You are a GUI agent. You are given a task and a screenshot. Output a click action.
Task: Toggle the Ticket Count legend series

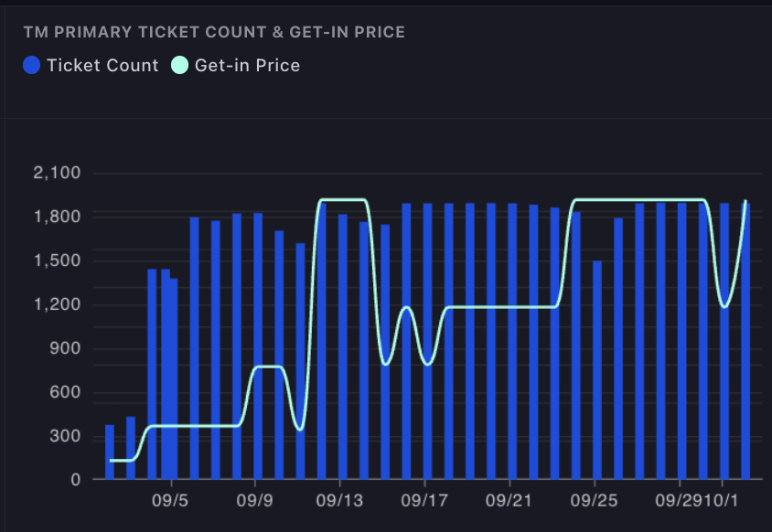(102, 65)
